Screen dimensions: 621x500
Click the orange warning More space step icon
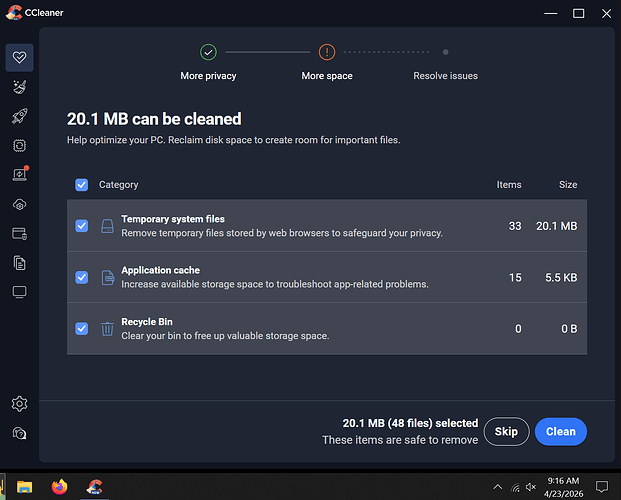(x=327, y=52)
